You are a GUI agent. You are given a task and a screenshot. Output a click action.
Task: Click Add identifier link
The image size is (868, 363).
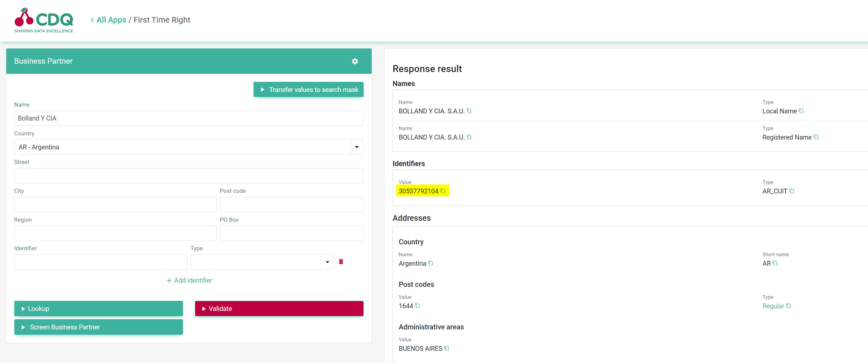click(189, 280)
